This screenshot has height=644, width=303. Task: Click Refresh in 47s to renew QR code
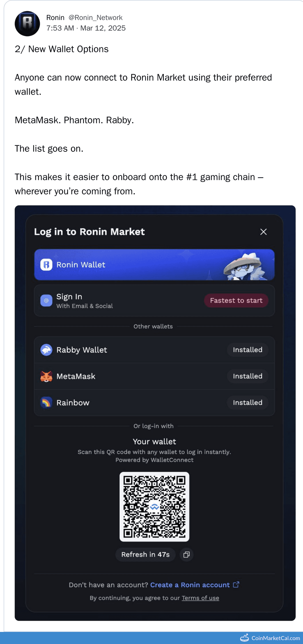[x=145, y=555]
